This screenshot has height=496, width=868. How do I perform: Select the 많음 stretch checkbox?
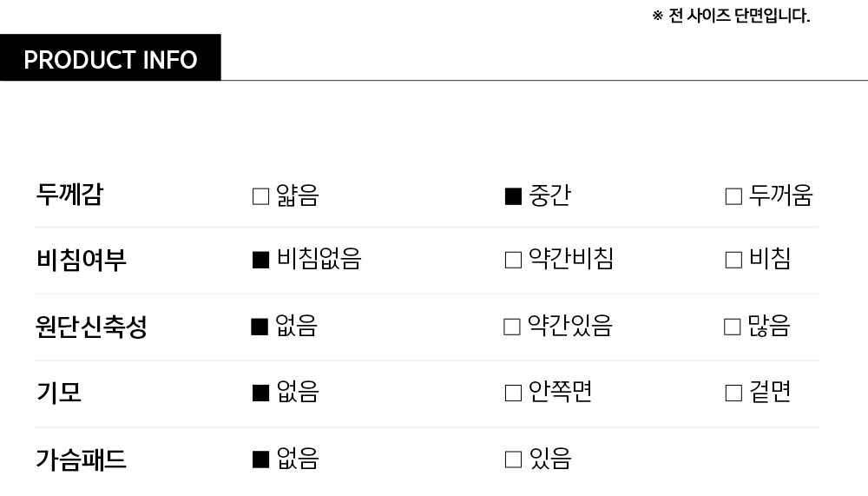coord(733,327)
